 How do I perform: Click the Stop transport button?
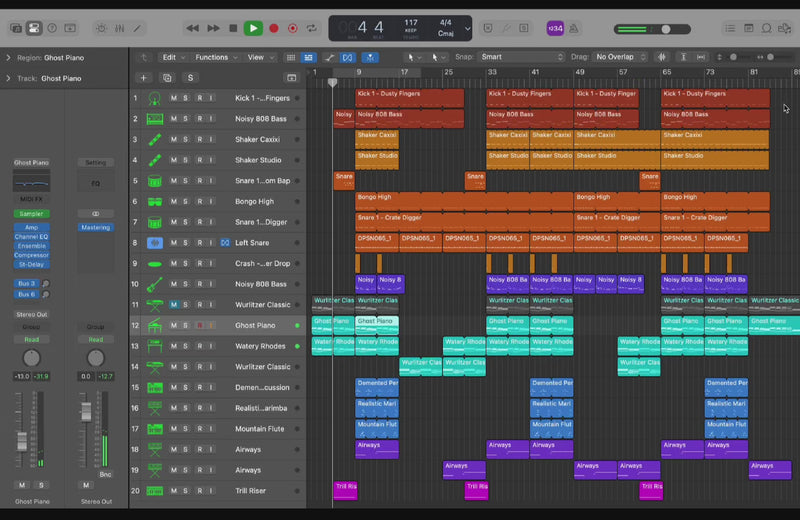233,29
